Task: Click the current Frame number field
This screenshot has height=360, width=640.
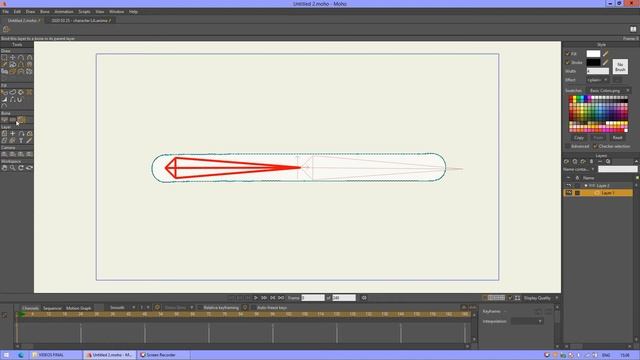Action: point(313,298)
